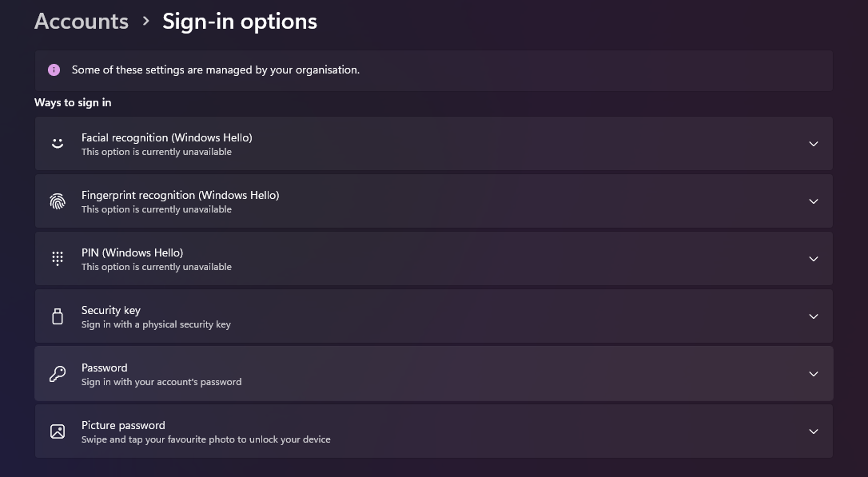Expand the PIN (Windows Hello) chevron
The height and width of the screenshot is (477, 868).
coord(813,259)
